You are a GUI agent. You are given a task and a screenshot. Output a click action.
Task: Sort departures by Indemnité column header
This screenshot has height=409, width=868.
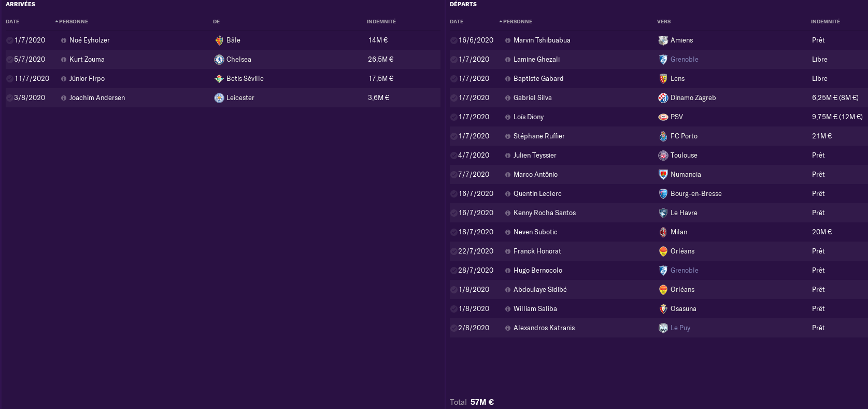[826, 22]
